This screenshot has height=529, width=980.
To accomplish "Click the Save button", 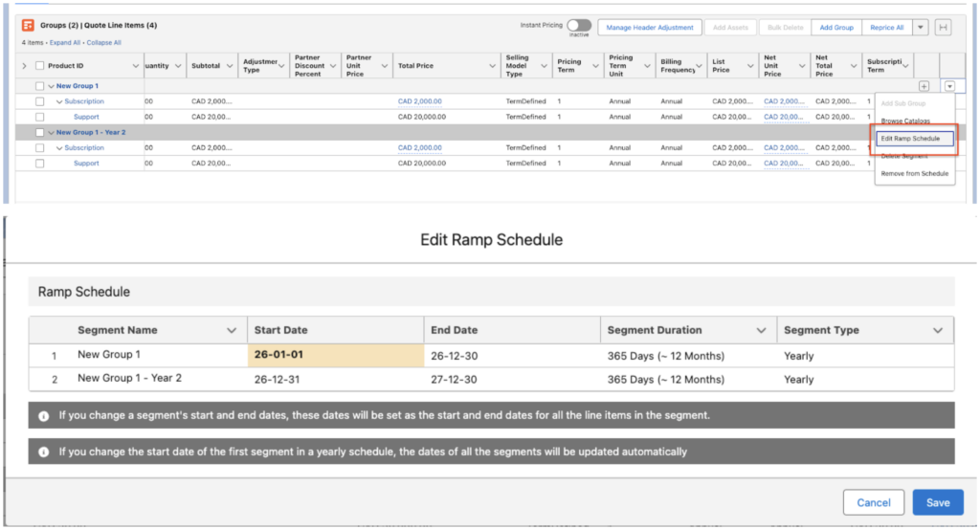I will 937,502.
